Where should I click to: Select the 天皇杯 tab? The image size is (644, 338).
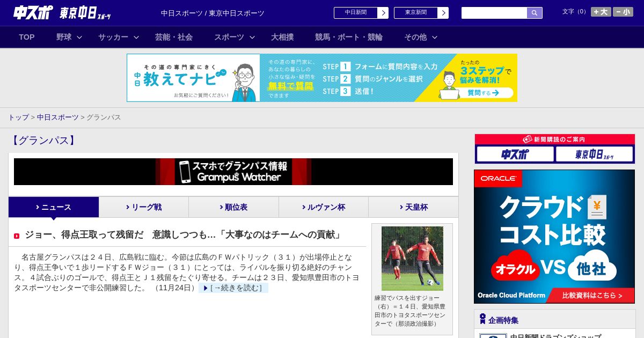(x=413, y=207)
